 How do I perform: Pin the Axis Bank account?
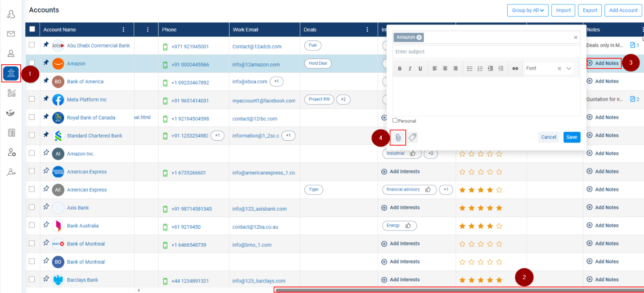(46, 207)
